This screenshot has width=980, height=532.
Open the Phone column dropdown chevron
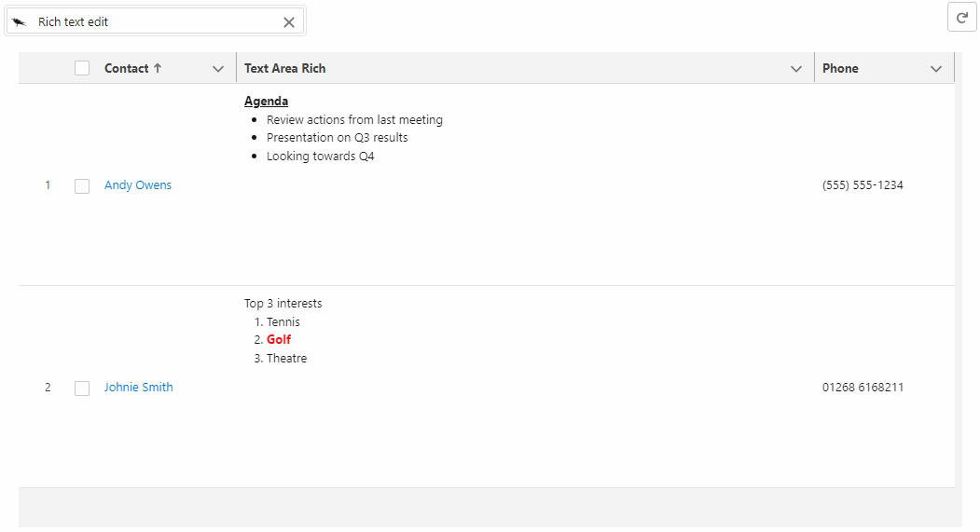click(936, 69)
